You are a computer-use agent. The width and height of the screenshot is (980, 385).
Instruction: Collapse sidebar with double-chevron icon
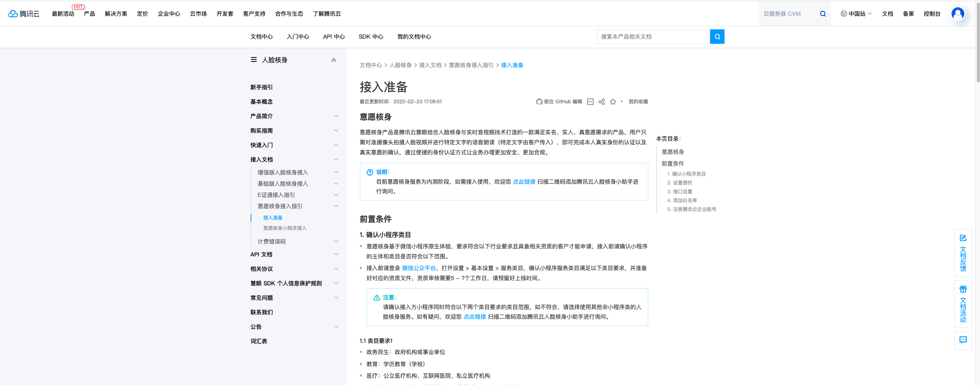pyautogui.click(x=334, y=60)
